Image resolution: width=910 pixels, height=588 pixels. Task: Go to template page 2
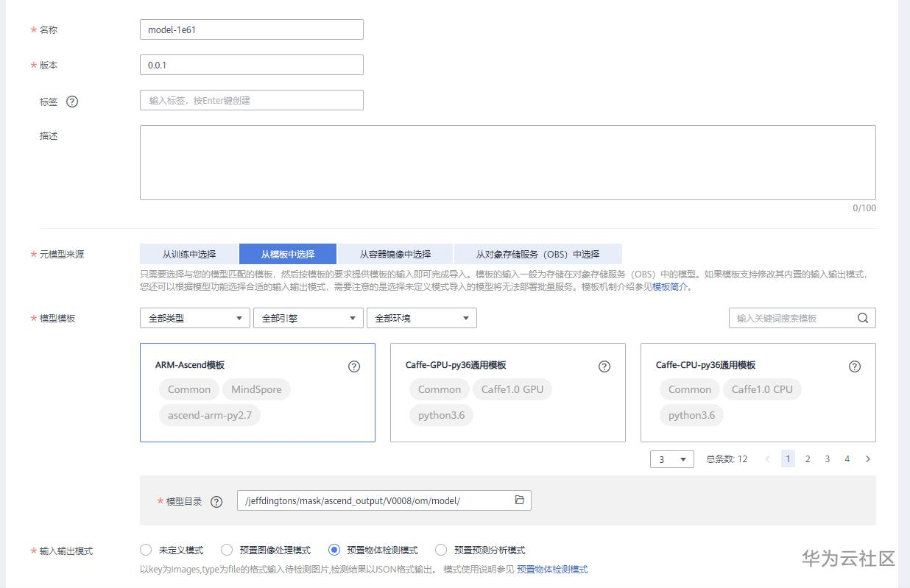coord(808,458)
